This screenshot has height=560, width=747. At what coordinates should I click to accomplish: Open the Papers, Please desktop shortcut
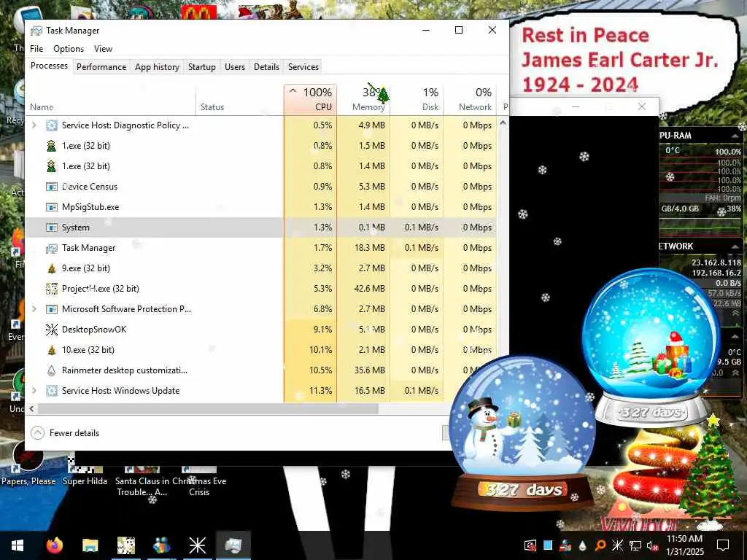coord(28,463)
